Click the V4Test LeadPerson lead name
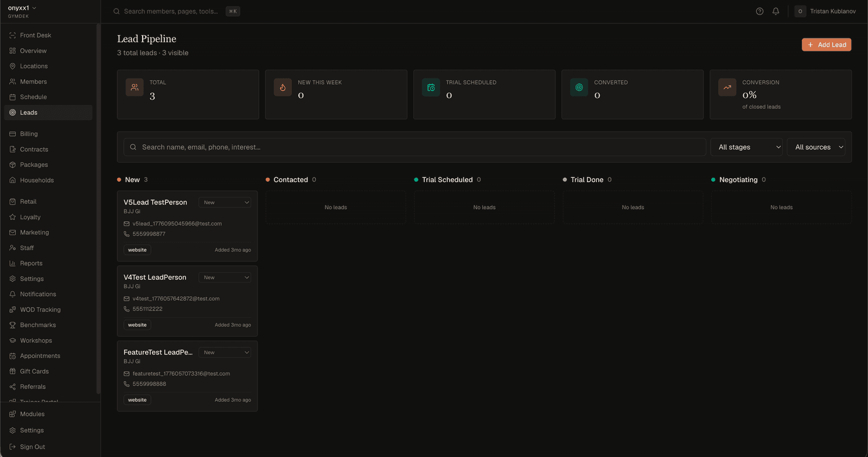Screen dimensions: 868x457 (x=155, y=278)
